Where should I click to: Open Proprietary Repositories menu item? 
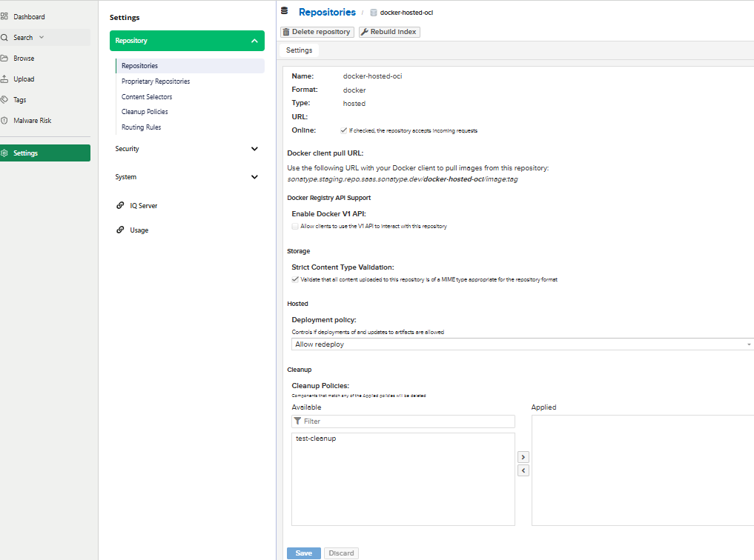point(156,81)
